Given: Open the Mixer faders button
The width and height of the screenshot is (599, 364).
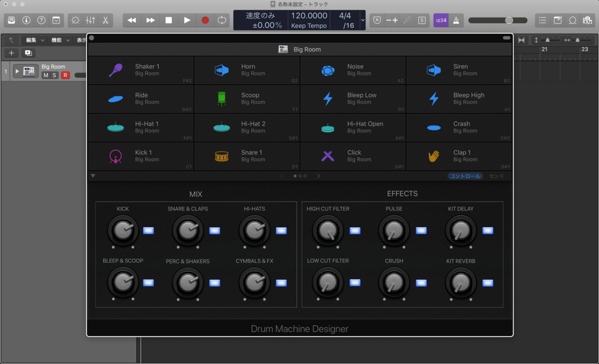Looking at the screenshot, I should [x=90, y=20].
